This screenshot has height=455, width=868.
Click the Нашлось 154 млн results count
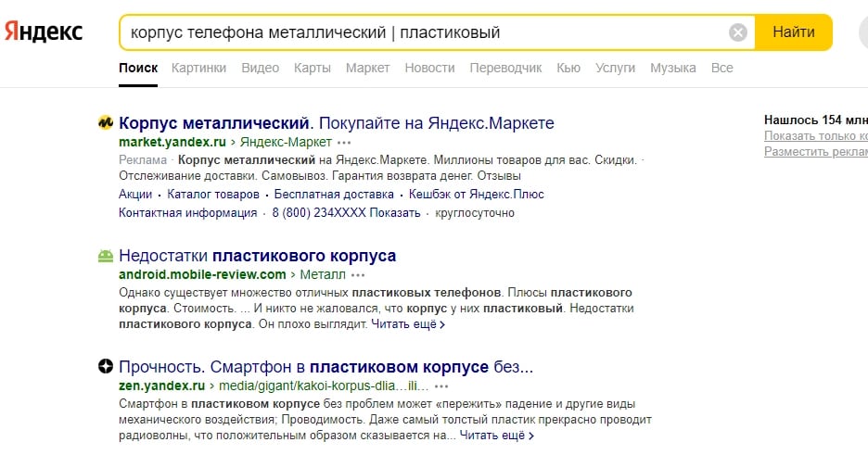pyautogui.click(x=816, y=120)
